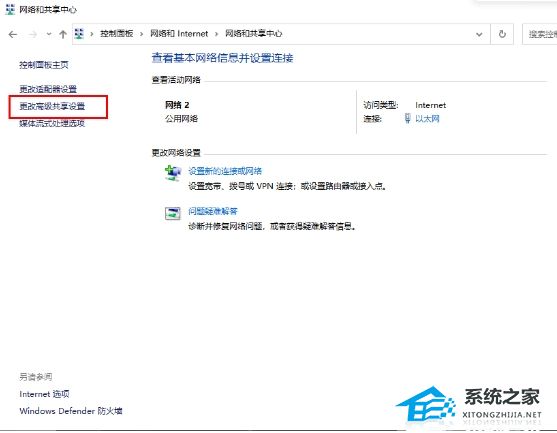Screen dimensions: 557x433
Task: Click the 查看基本网络信息并设置连接 heading
Action: (222, 58)
